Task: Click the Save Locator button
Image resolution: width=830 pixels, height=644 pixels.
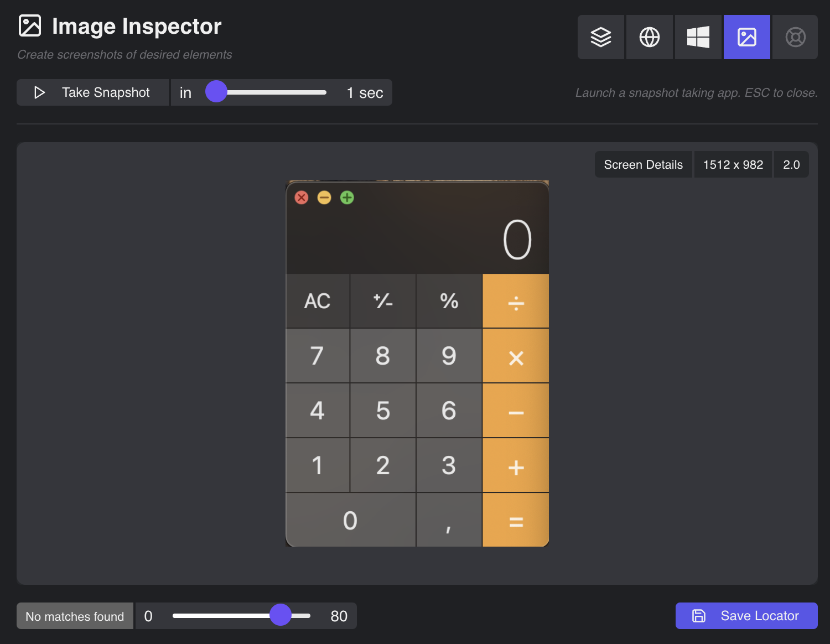Action: click(746, 616)
